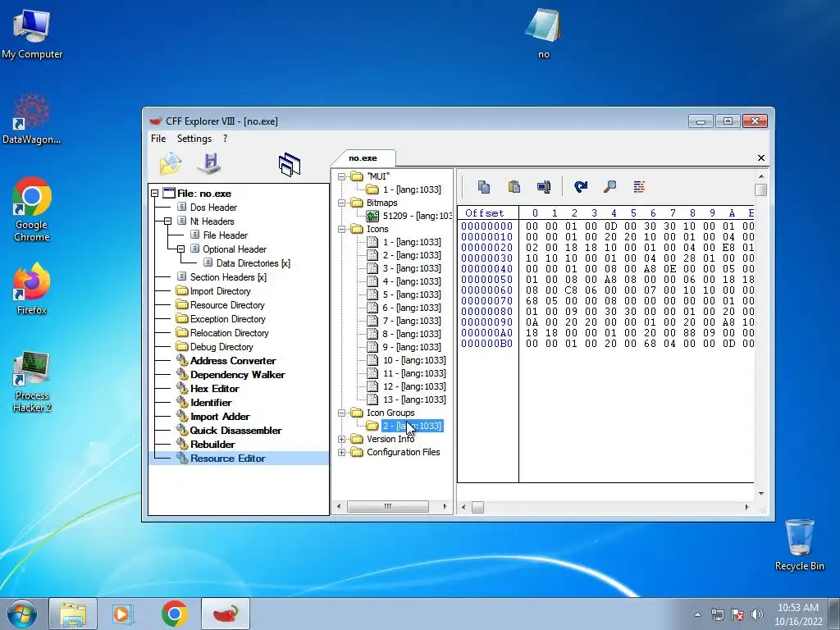Collapse the Icons resource folder

(x=341, y=229)
